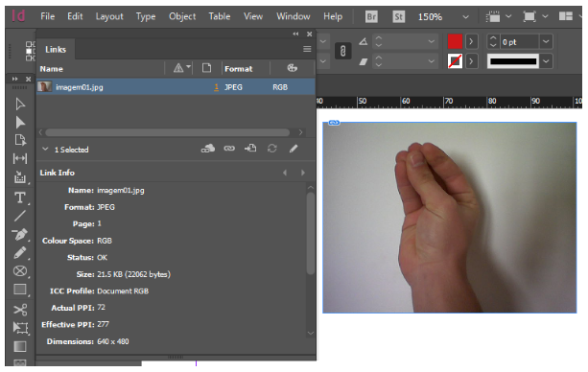Open the stroke style dropdown
The width and height of the screenshot is (588, 372).
point(546,61)
